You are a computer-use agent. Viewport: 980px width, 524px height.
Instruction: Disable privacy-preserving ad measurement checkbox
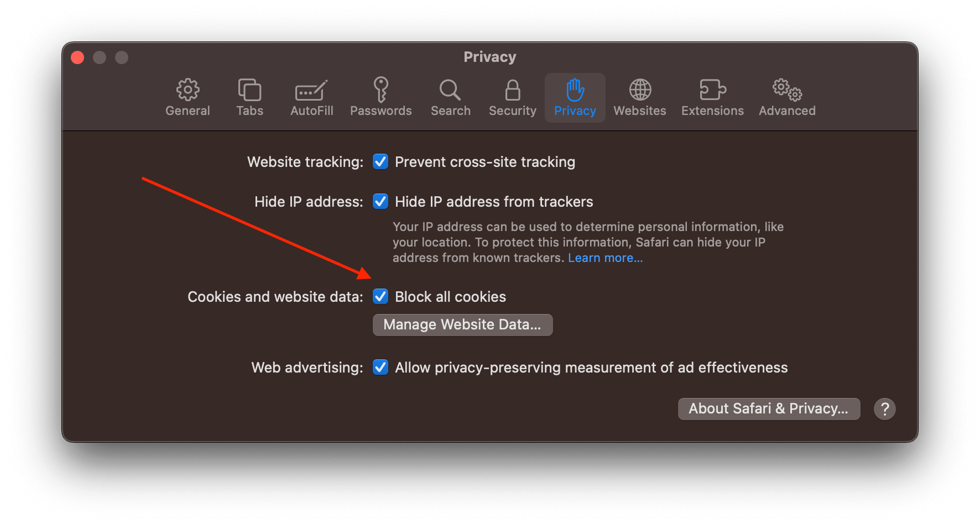(380, 367)
